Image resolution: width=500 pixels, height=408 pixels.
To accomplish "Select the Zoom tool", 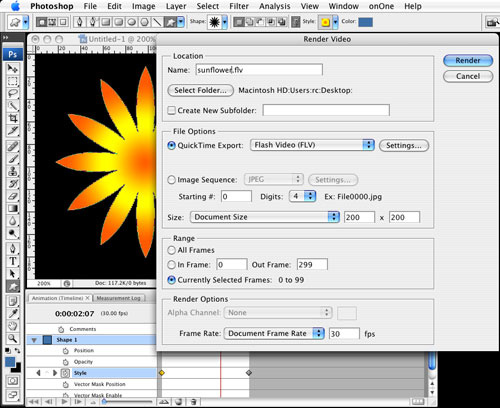I will pos(13,339).
